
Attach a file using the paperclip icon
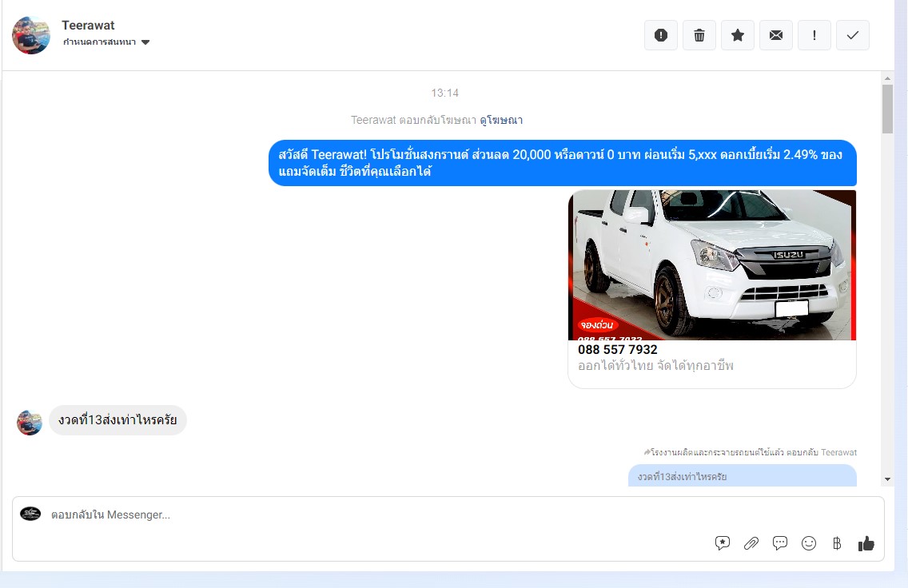pyautogui.click(x=751, y=543)
